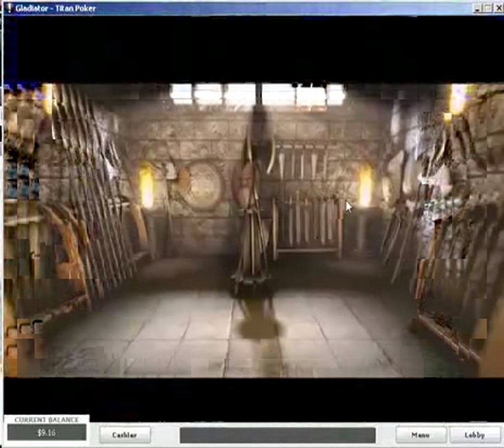Screen dimensions: 504x448
Task: Maximize the Gladiator window
Action: (487, 8)
